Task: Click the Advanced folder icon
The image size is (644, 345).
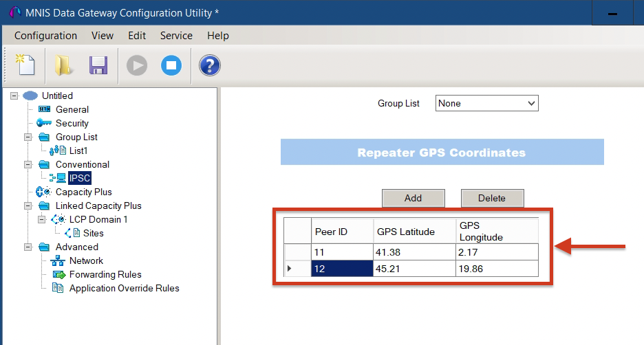Action: (44, 247)
